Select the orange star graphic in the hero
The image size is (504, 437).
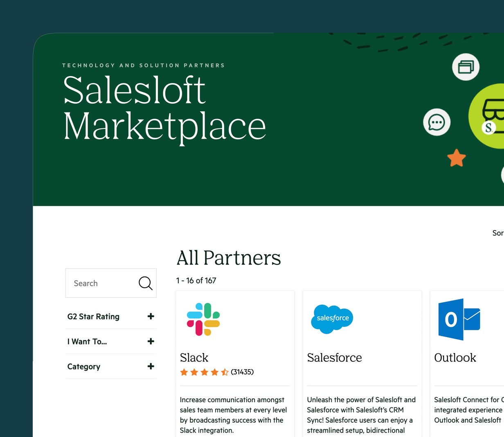click(456, 158)
